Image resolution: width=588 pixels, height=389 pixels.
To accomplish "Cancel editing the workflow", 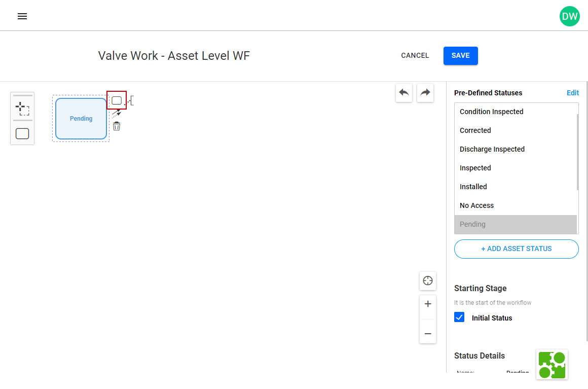I will [415, 55].
